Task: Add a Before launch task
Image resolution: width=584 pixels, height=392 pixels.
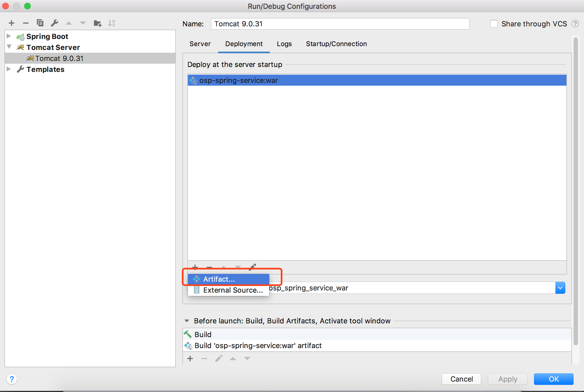Action: tap(190, 359)
